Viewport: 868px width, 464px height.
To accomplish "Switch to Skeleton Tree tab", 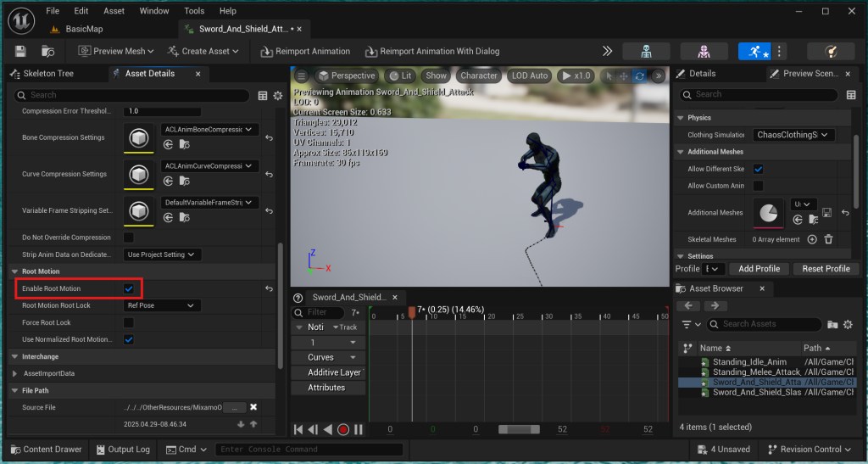I will point(42,74).
